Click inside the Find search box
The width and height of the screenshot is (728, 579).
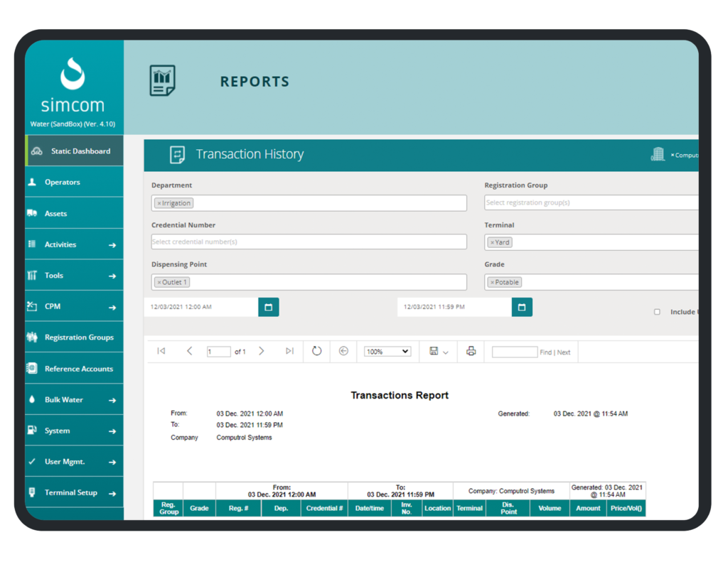pos(514,351)
